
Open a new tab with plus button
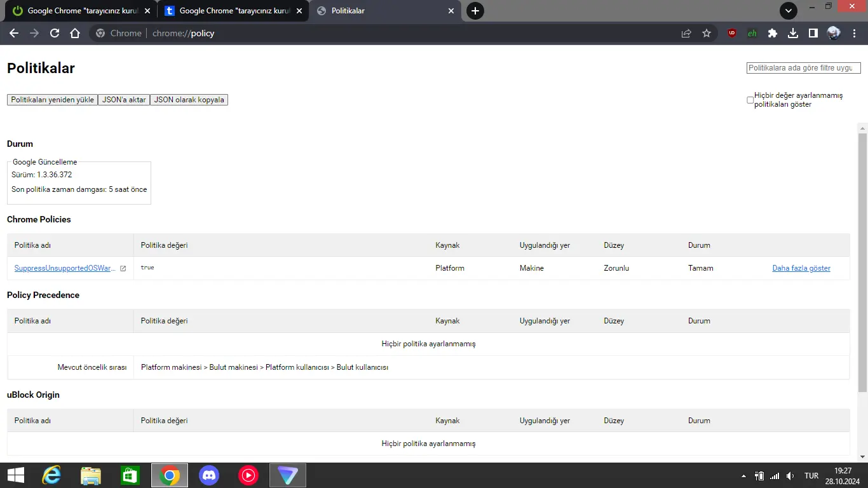point(475,11)
